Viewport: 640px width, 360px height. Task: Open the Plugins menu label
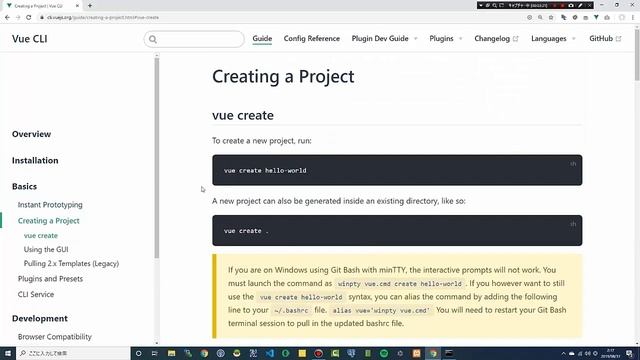(441, 38)
